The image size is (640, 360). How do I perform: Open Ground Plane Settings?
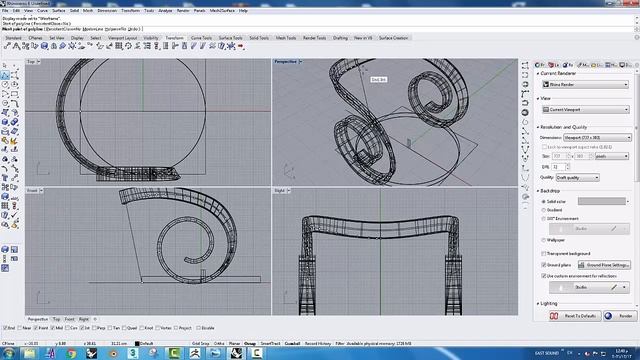604,265
